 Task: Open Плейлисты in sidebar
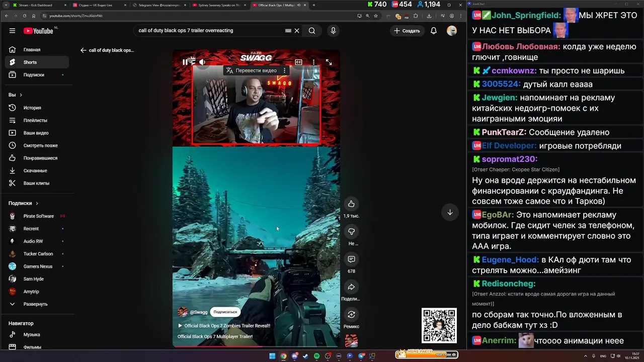[37, 120]
